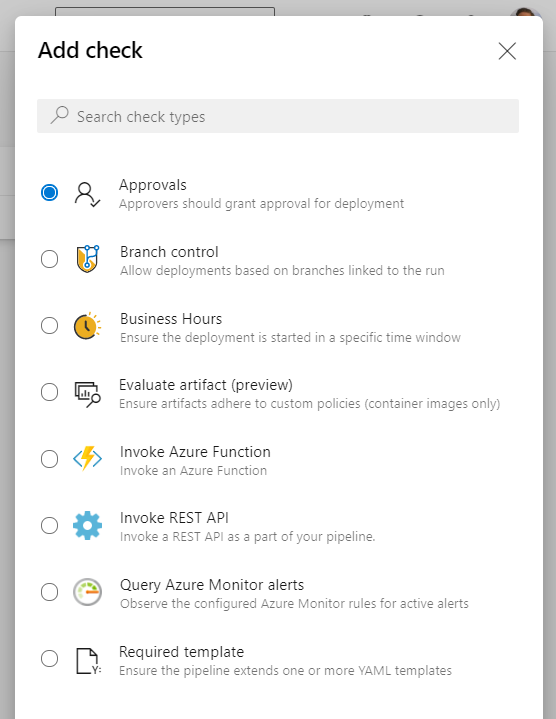Click 'Invoke an Azure Function' description
The width and height of the screenshot is (556, 719).
[x=193, y=470]
